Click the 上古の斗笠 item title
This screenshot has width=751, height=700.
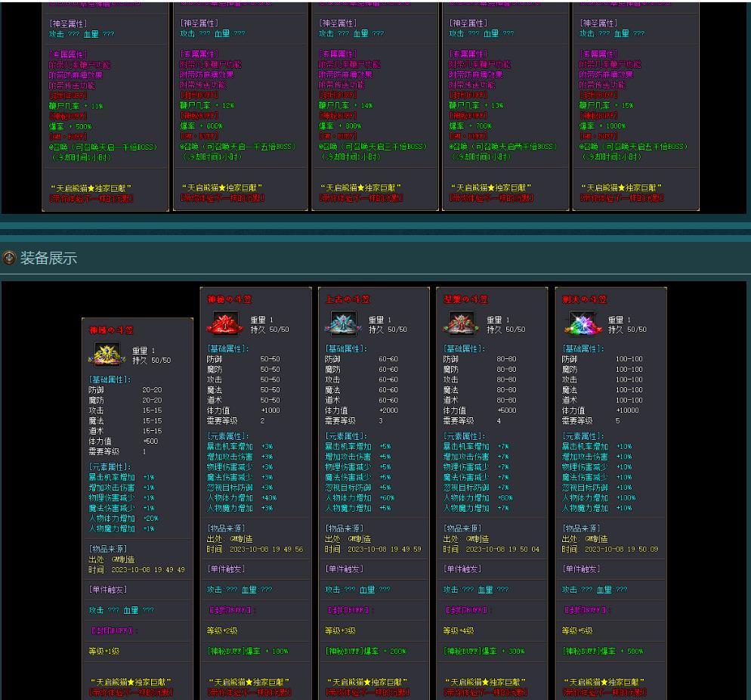[x=348, y=299]
